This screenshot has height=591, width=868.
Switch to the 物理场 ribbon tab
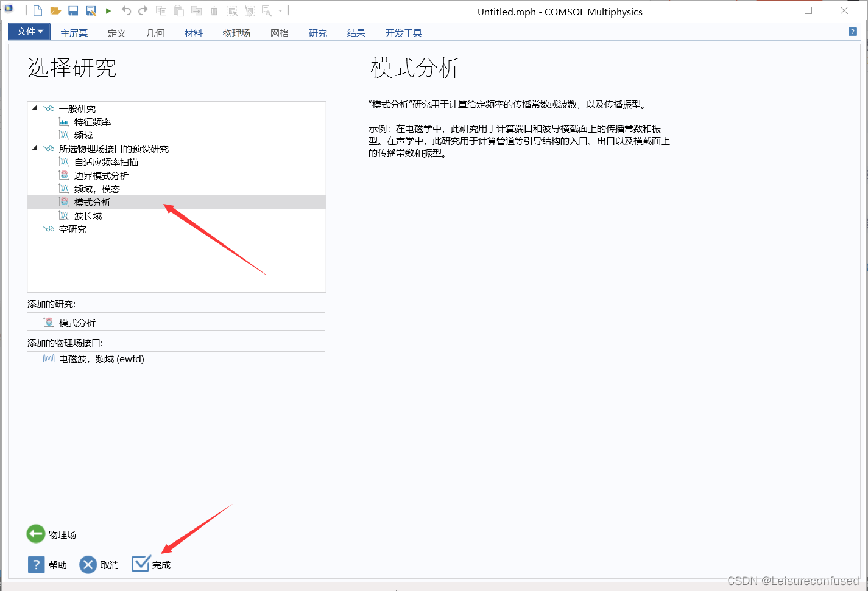pos(236,33)
